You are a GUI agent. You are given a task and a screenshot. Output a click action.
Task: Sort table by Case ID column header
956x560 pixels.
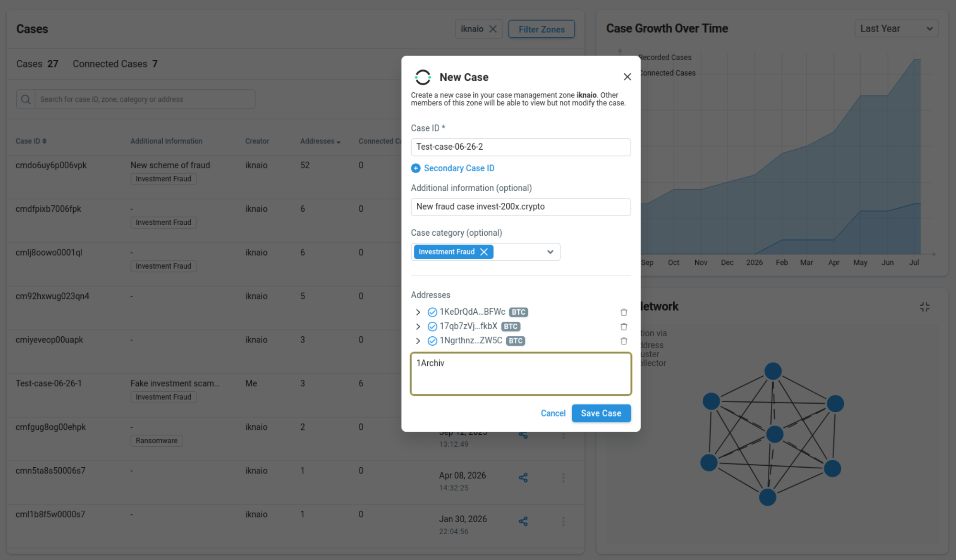point(31,141)
